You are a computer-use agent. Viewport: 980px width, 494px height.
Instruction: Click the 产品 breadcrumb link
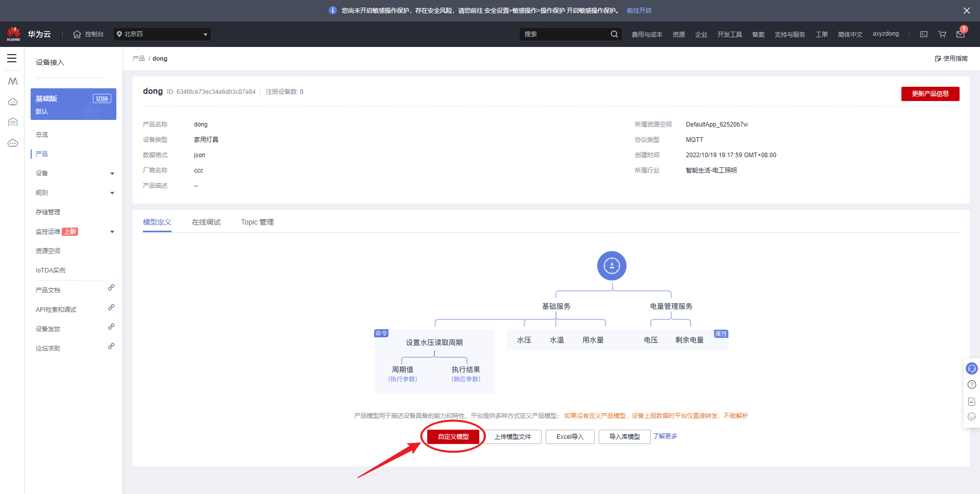tap(139, 59)
